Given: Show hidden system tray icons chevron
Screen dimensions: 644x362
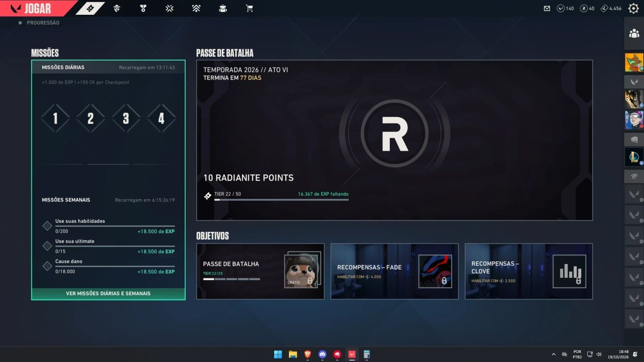Looking at the screenshot, I should click(554, 354).
